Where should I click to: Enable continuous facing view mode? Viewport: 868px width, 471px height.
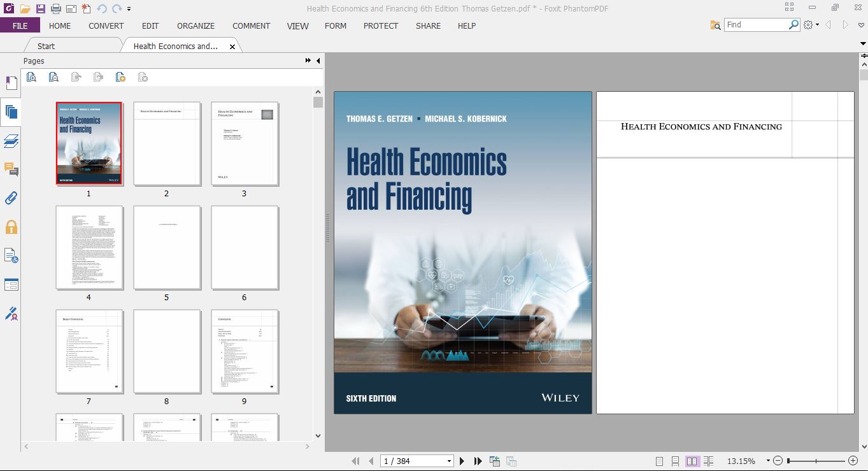tap(709, 461)
